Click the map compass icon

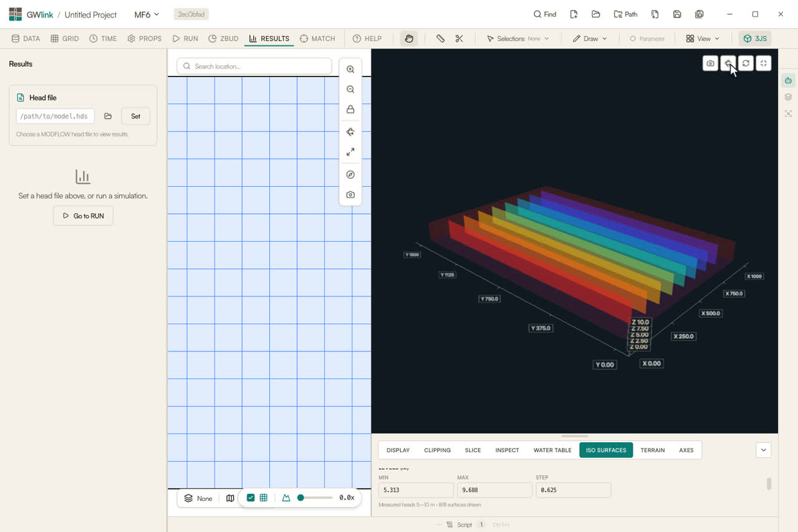350,174
